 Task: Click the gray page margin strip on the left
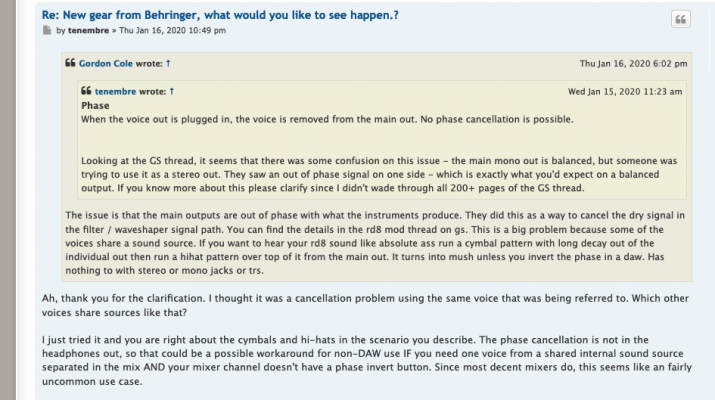point(8,200)
